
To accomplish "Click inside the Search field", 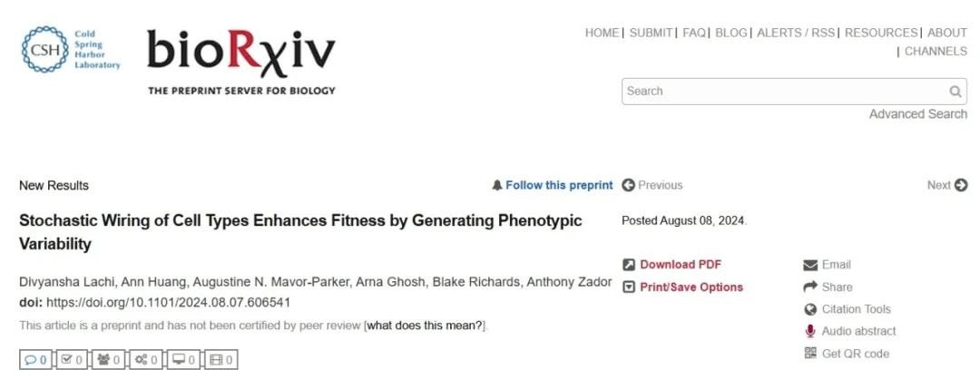I will point(785,92).
